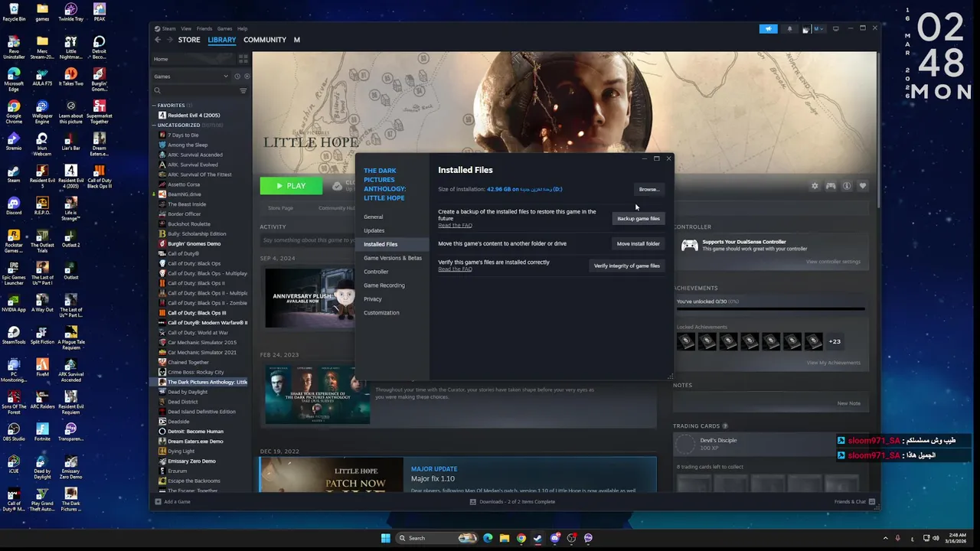Open Recycle Bin desktop icon
This screenshot has height=551, width=980.
(x=14, y=12)
